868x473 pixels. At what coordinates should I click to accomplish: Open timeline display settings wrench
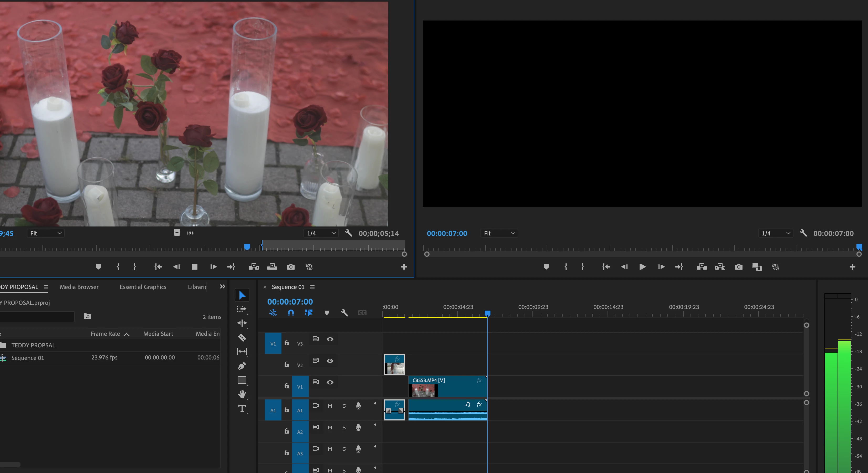click(x=344, y=312)
